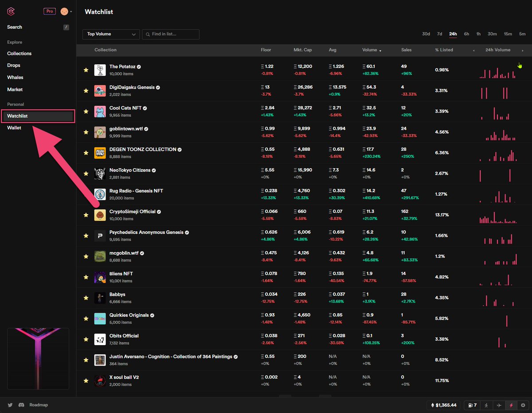The image size is (532, 413).
Task: Click the Cool Cats NFT thumbnail
Action: coord(100,111)
